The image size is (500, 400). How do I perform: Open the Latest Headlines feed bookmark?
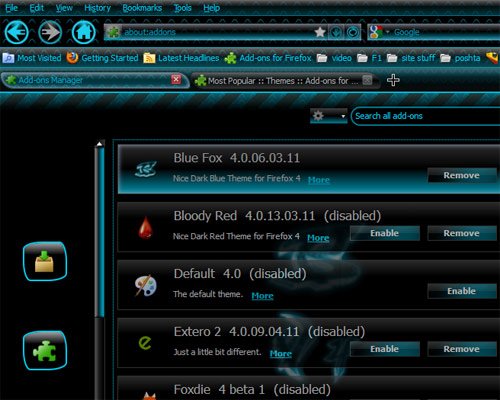[x=181, y=58]
